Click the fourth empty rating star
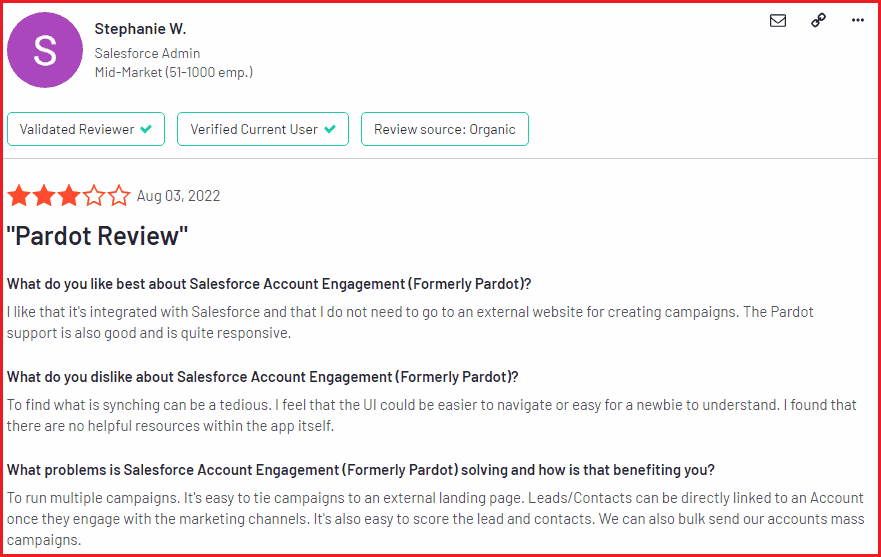Viewport: 881px width, 557px height. pos(94,196)
